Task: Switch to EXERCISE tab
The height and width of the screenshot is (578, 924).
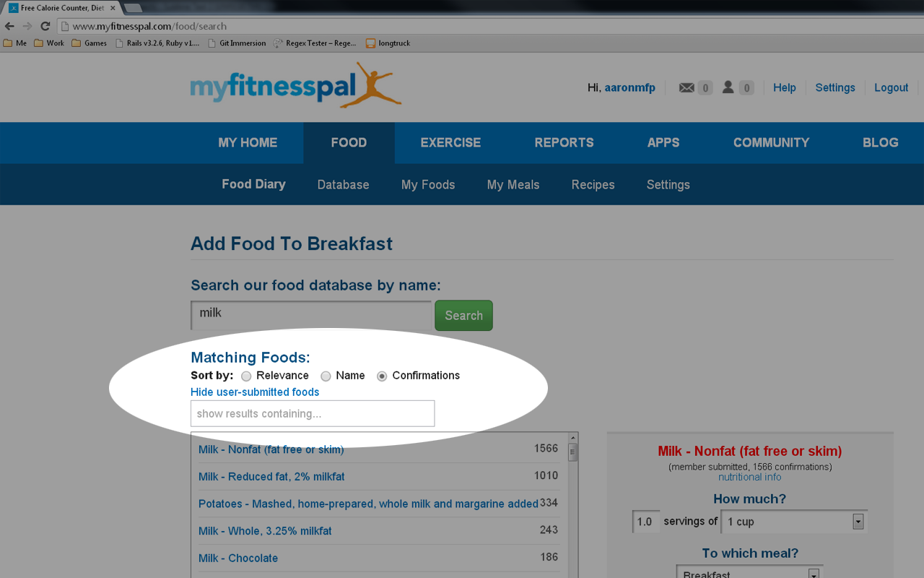Action: point(450,142)
